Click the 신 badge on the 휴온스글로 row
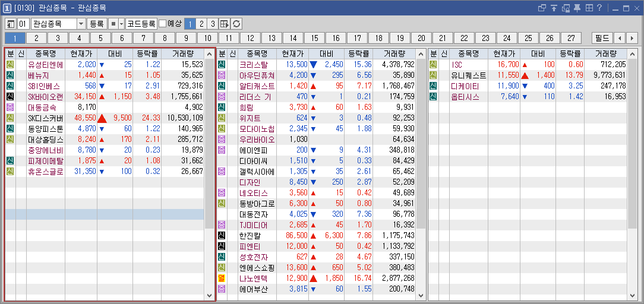 [x=10, y=172]
